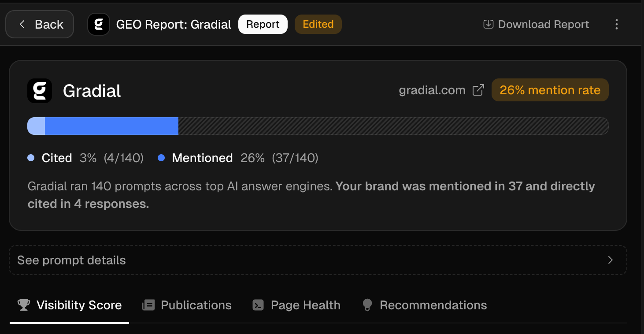Download Report button click
Viewport: 644px width, 334px height.
536,24
